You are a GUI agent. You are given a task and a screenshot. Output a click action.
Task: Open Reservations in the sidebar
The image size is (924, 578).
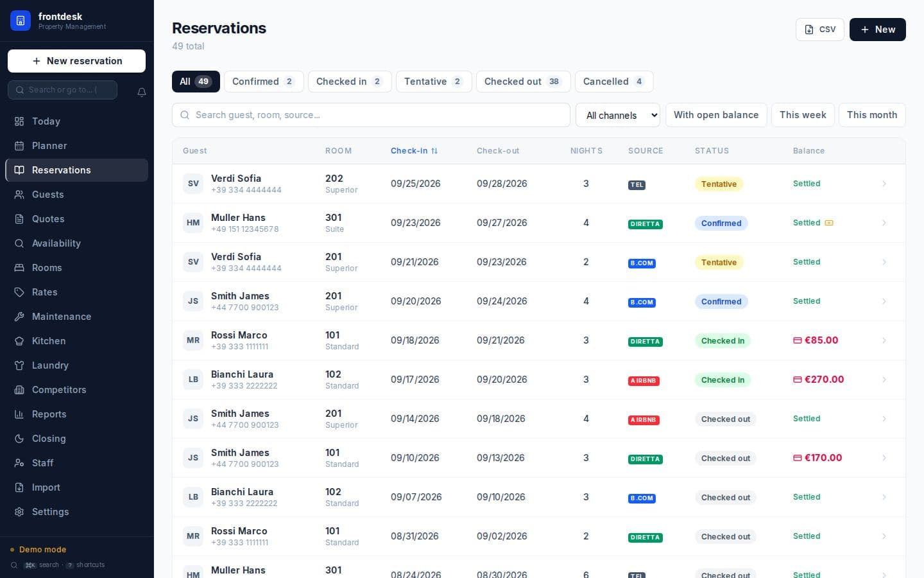tap(76, 170)
